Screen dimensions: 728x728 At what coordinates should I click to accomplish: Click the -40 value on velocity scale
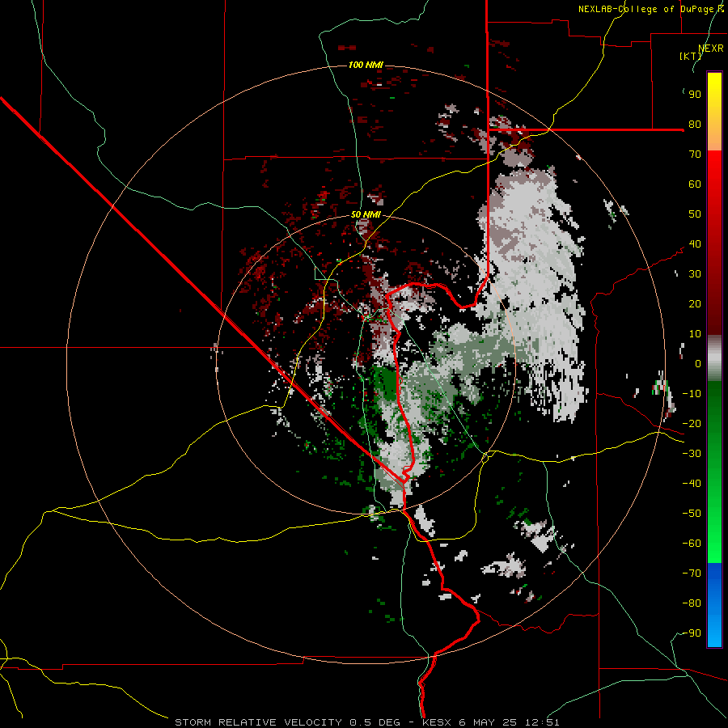pyautogui.click(x=692, y=484)
